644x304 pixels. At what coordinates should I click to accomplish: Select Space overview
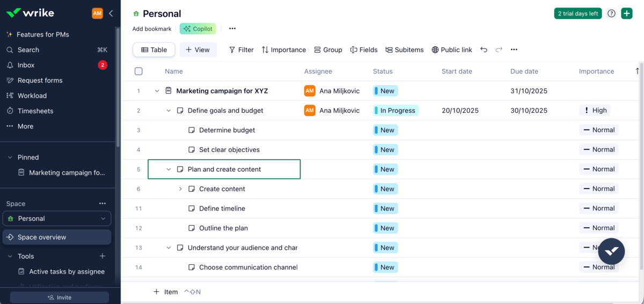(57, 237)
